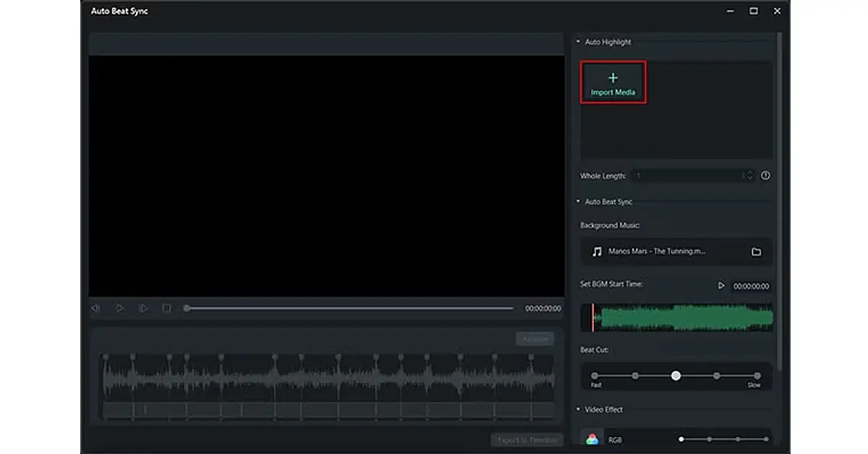Stop the video preview playback

[166, 308]
